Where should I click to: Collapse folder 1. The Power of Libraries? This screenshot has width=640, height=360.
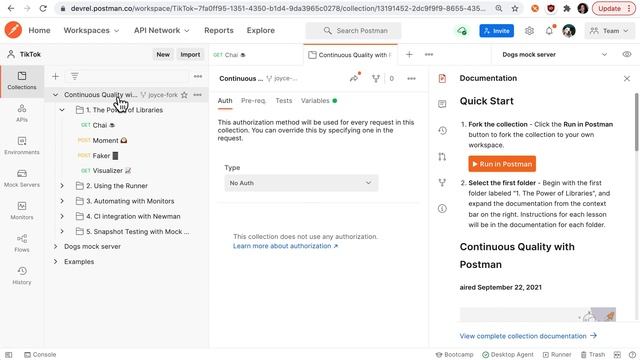coord(62,110)
